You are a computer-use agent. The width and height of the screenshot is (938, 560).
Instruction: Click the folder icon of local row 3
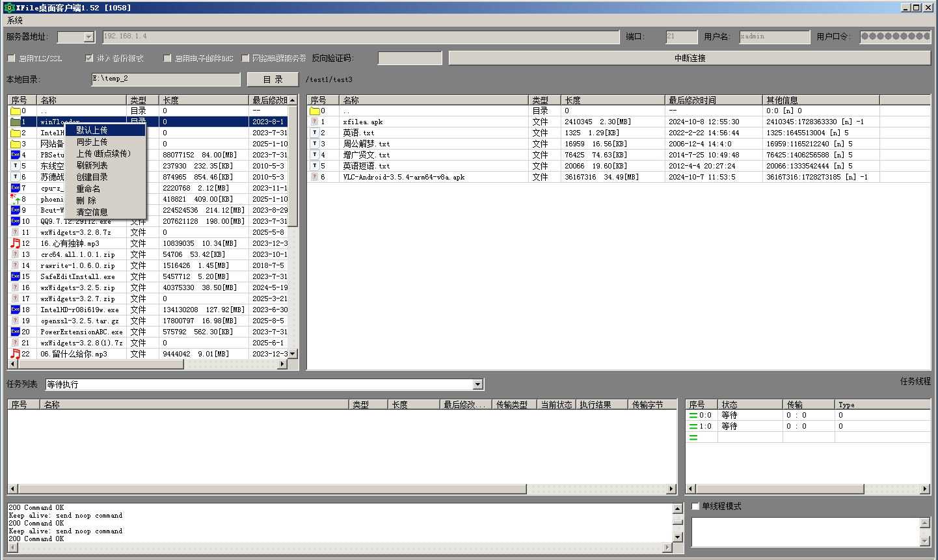pyautogui.click(x=16, y=144)
